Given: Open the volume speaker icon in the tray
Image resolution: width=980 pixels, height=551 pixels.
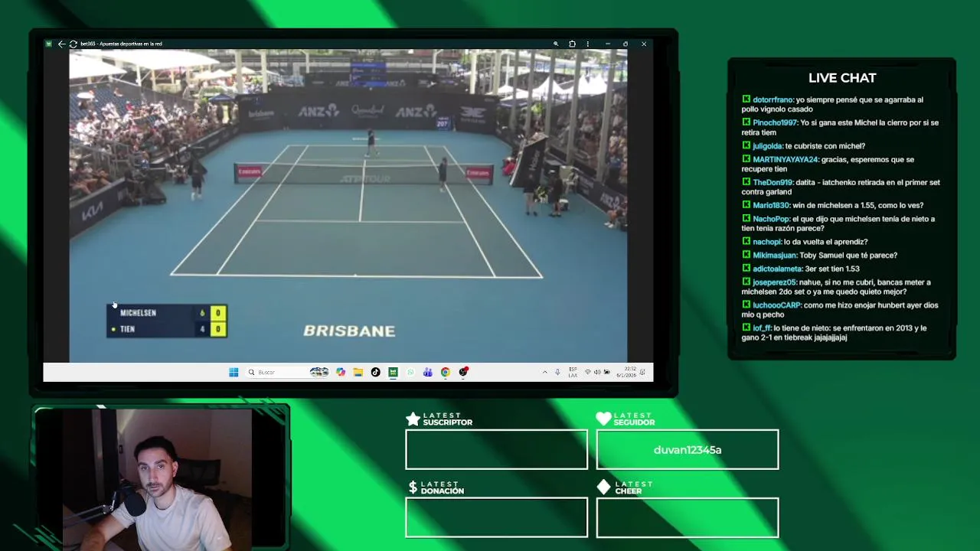Looking at the screenshot, I should (x=597, y=373).
